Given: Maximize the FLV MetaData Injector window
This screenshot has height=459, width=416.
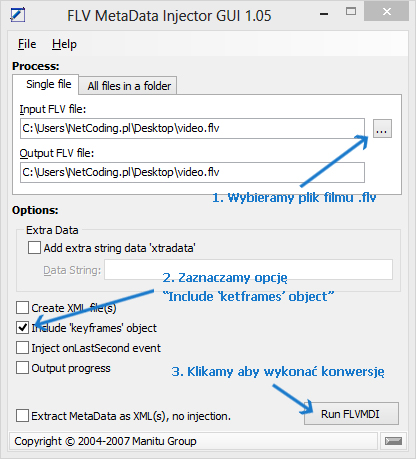Looking at the screenshot, I should point(351,12).
